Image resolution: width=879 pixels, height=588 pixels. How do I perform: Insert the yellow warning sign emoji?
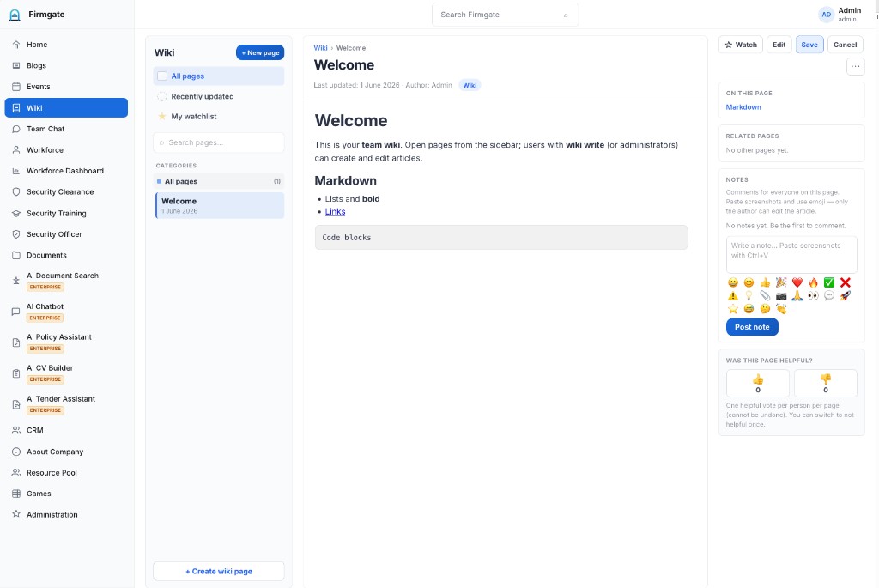733,295
